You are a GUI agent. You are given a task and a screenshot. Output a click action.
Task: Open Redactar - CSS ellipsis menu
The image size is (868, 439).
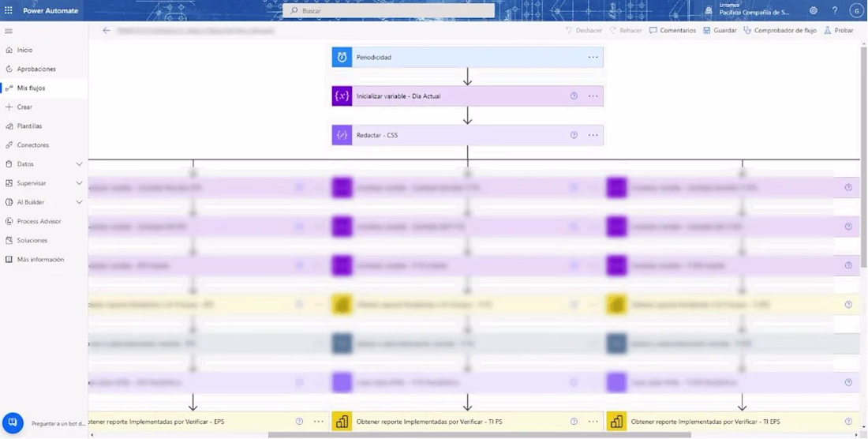pos(593,135)
